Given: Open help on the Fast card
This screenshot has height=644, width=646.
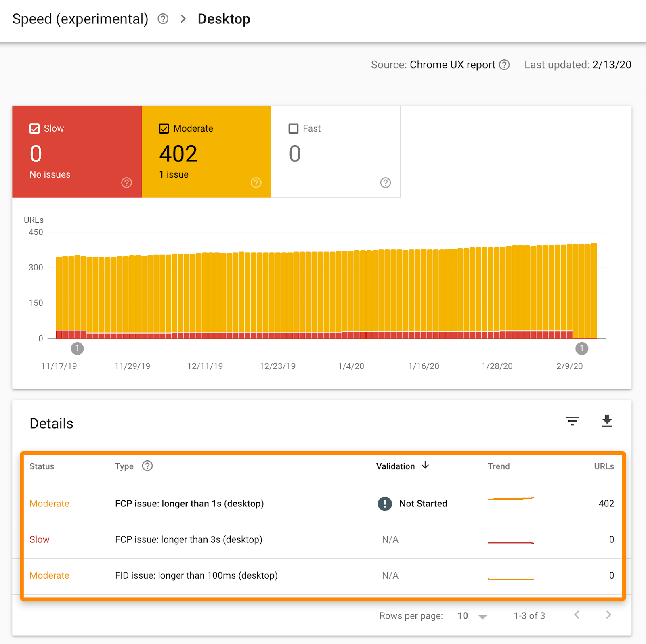Looking at the screenshot, I should [385, 182].
